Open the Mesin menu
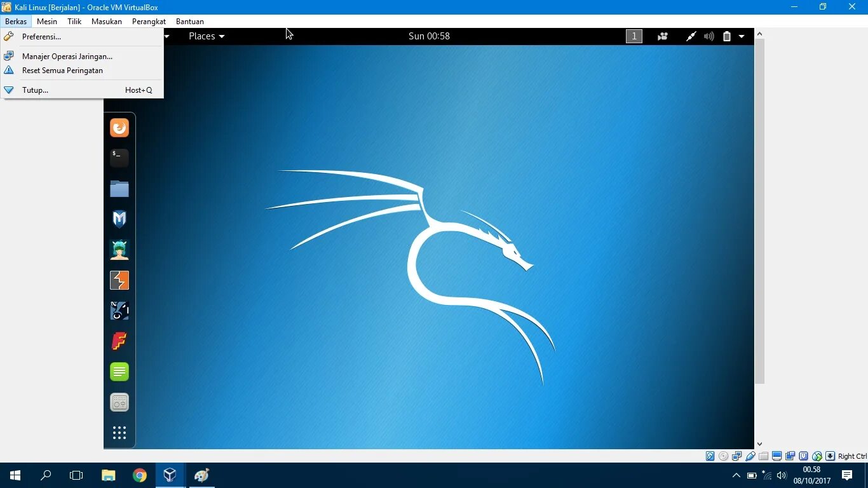Screen dimensions: 868x488 [x=47, y=21]
